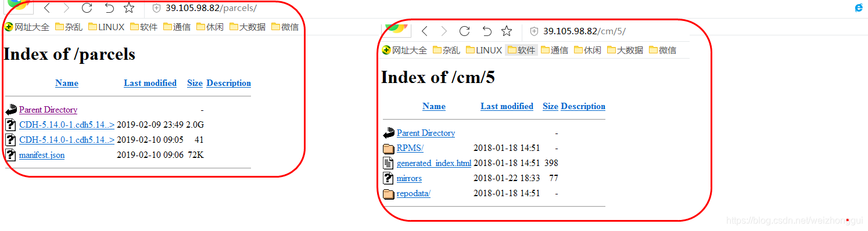
Task: Sort cm/5 listing by Size
Action: [x=550, y=106]
